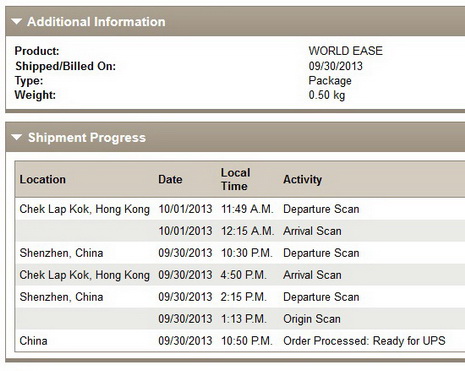Select the 4:50 P.M. Arrival Scan row

240,275
